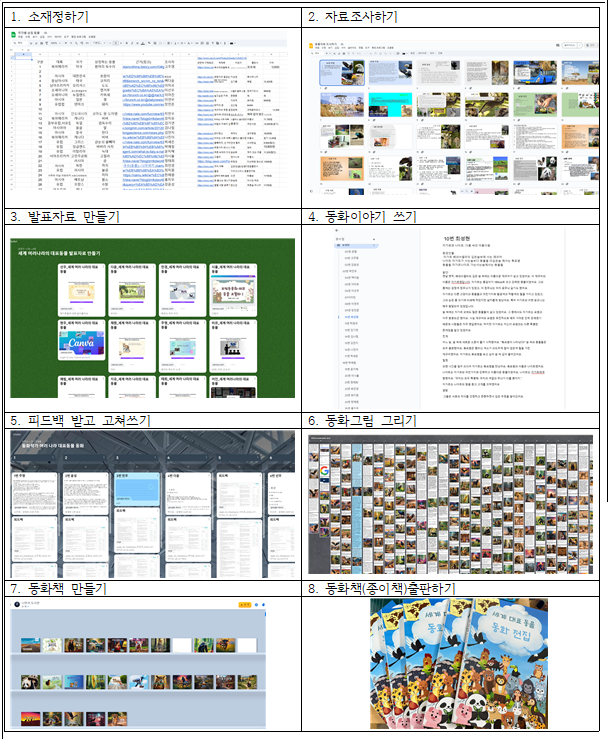Click the document heading 10번 최성현
Screen dimensions: 609x739
(456, 238)
